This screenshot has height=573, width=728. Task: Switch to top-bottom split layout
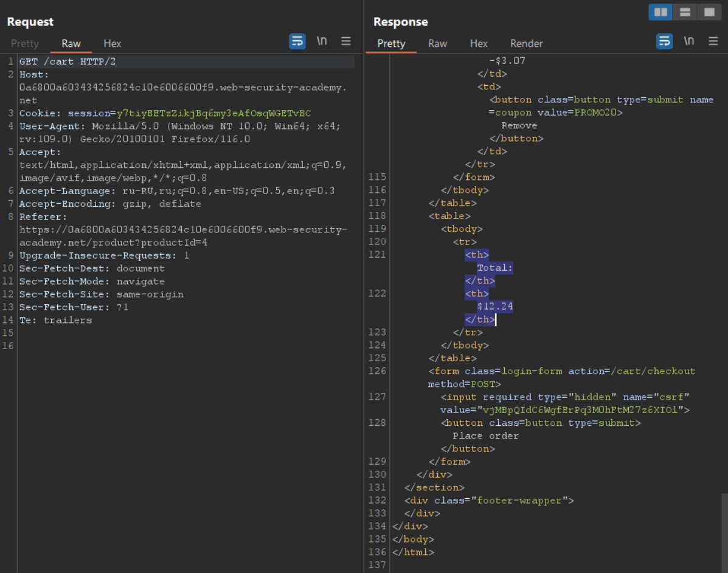[685, 12]
